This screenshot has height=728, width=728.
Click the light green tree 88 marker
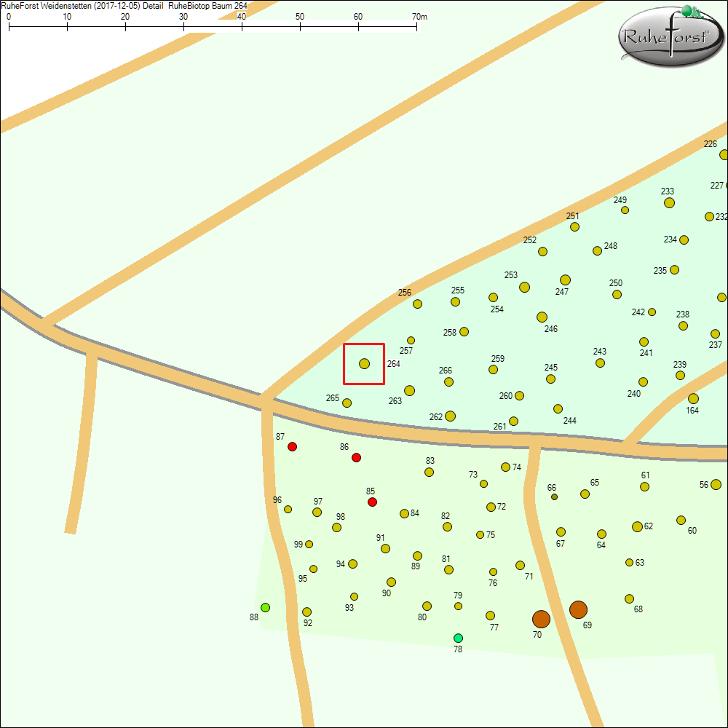(266, 607)
